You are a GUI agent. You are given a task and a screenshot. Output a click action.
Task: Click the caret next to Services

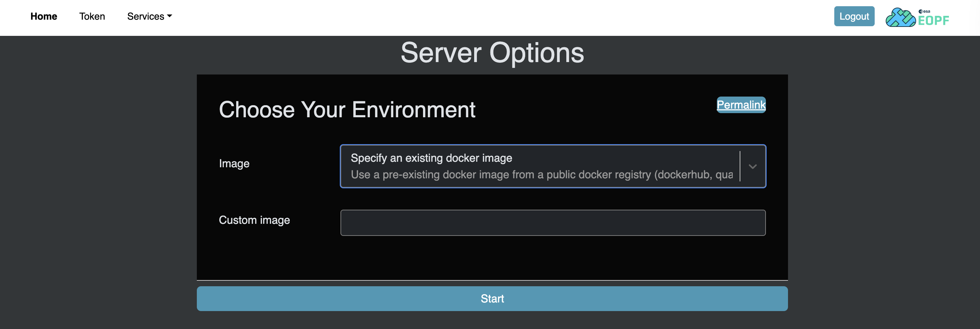(170, 16)
